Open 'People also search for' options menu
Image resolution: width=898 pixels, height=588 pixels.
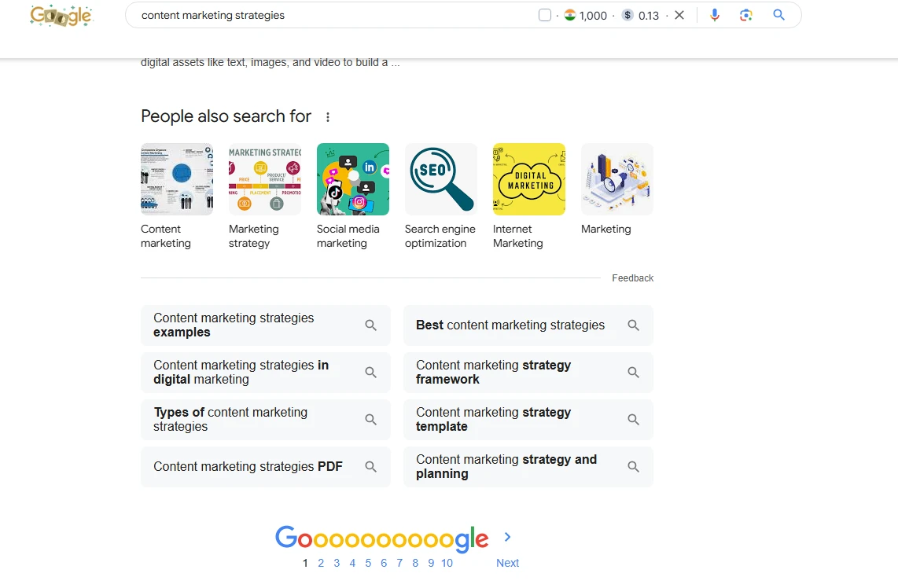(328, 117)
